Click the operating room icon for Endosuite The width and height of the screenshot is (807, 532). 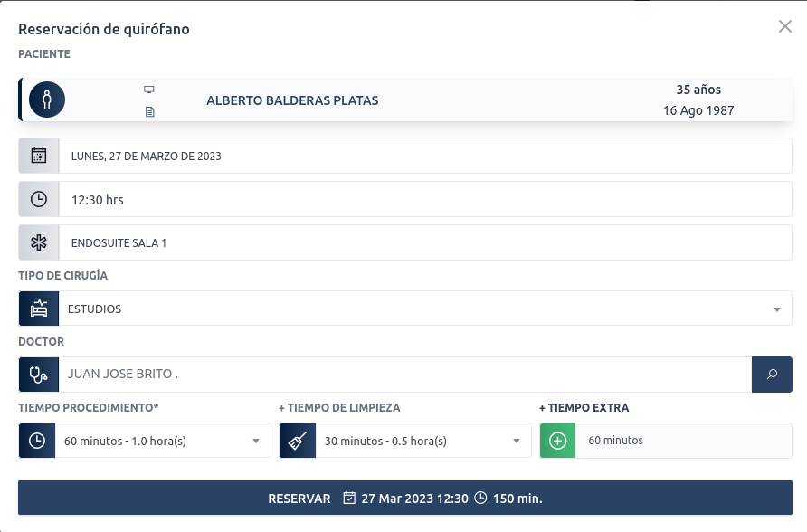click(39, 242)
